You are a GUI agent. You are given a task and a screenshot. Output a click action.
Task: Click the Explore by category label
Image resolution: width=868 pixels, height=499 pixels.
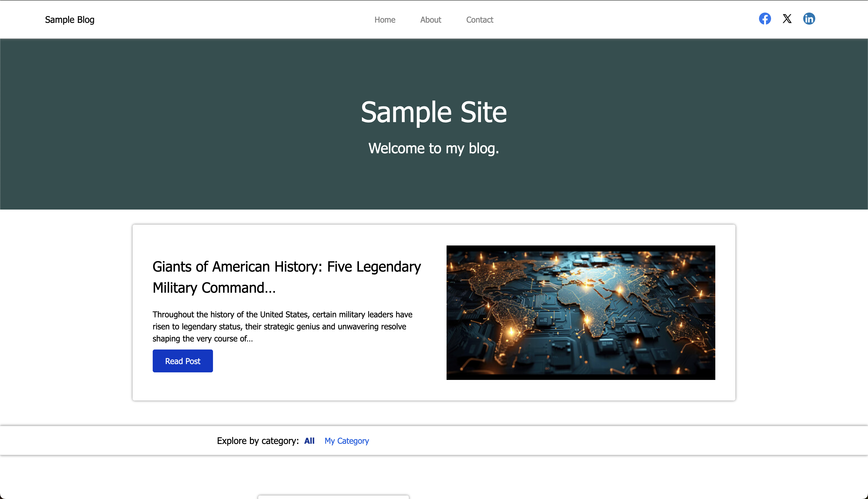pyautogui.click(x=258, y=441)
